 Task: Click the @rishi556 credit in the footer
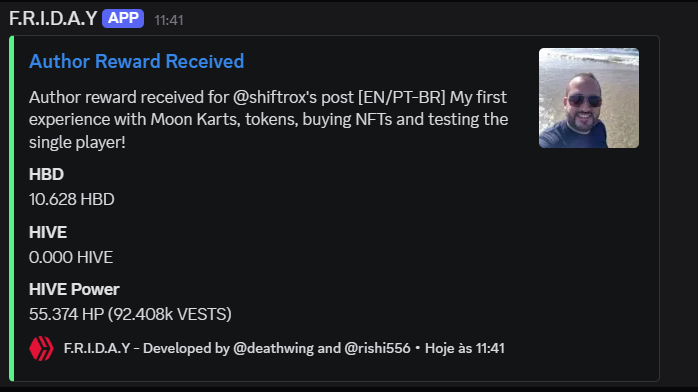click(x=377, y=348)
